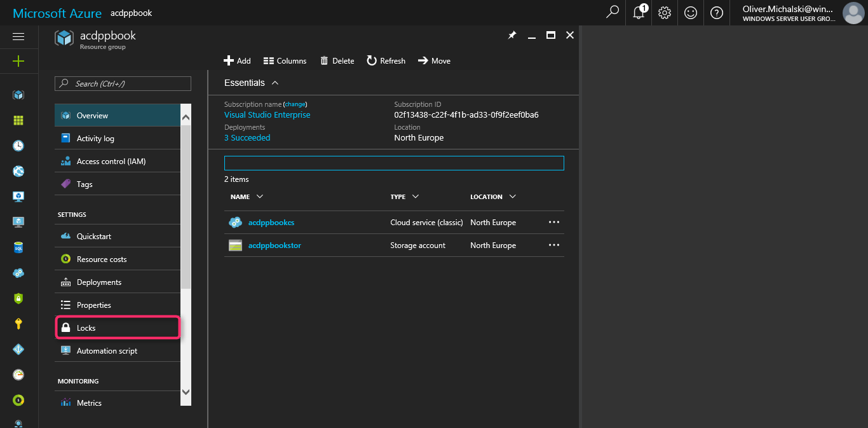Viewport: 868px width, 428px height.
Task: Open the yellow key icon in sidebar
Action: coord(18,324)
